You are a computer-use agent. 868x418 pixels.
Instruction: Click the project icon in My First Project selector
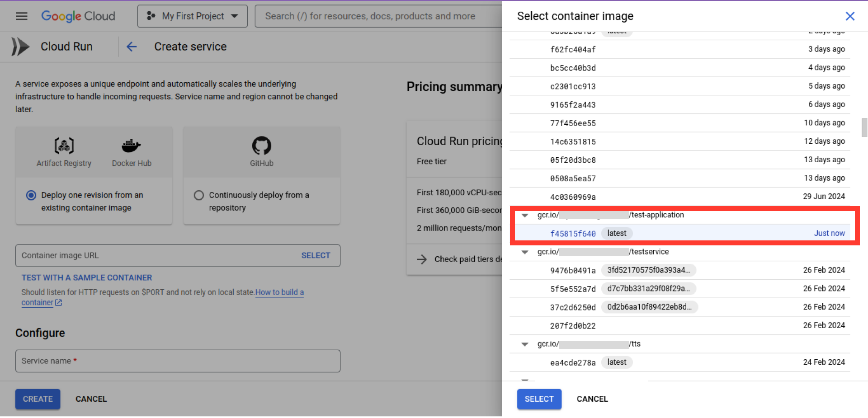point(151,16)
